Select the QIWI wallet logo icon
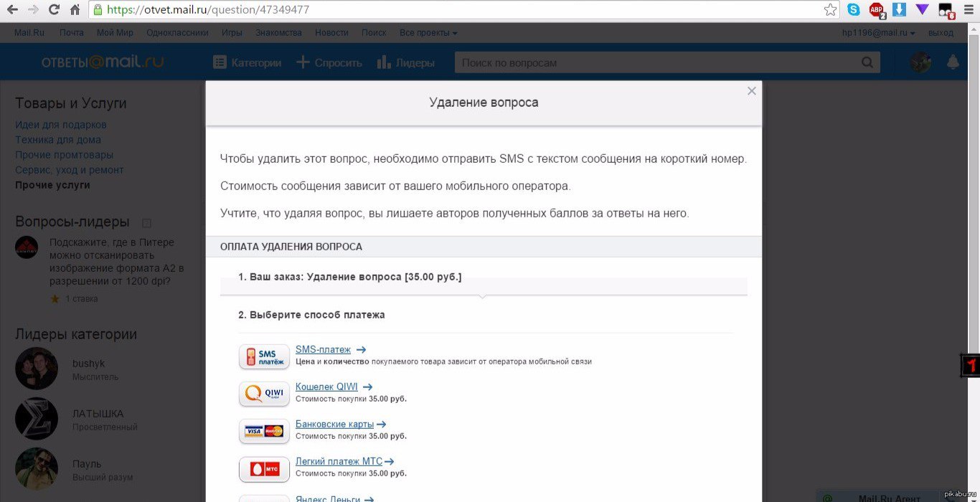Viewport: 980px width, 502px height. [264, 394]
